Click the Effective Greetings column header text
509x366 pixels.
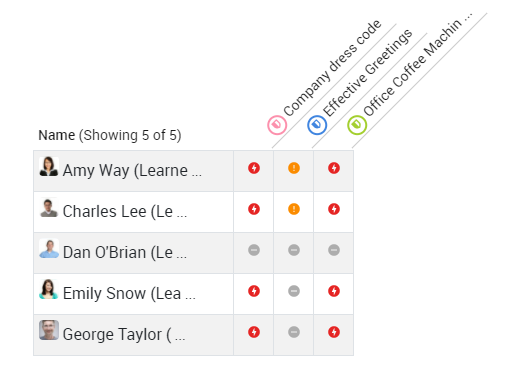368,72
